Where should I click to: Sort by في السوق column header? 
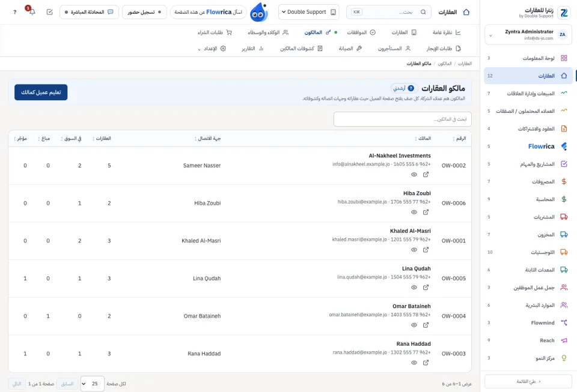click(x=71, y=139)
